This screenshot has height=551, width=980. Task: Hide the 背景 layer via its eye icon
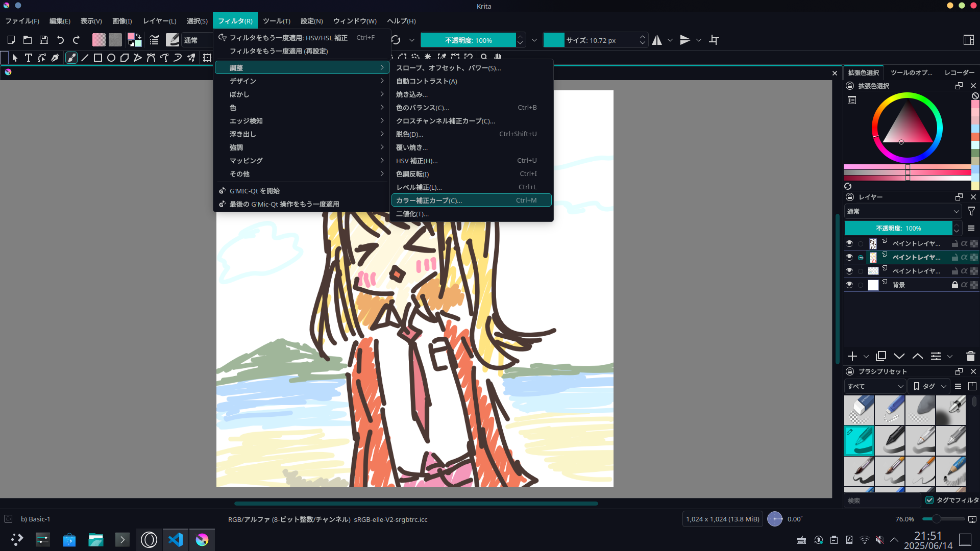pos(849,285)
